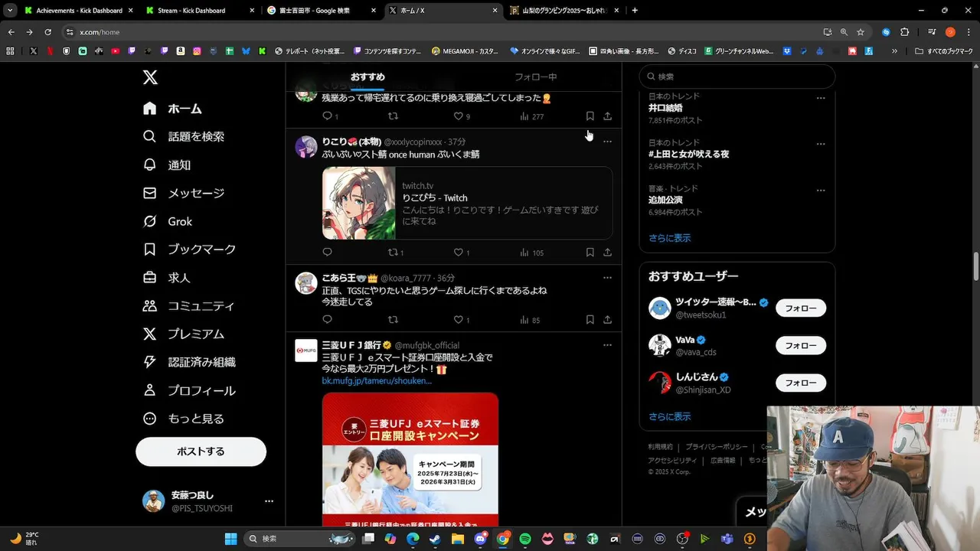Share りこり's Twitch post
This screenshot has height=551, width=980.
[607, 253]
